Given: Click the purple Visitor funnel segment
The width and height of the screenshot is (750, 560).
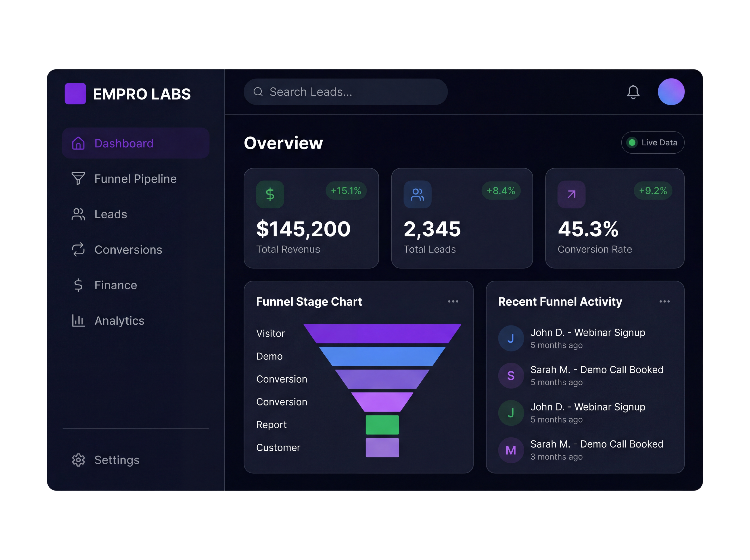Looking at the screenshot, I should click(x=382, y=333).
